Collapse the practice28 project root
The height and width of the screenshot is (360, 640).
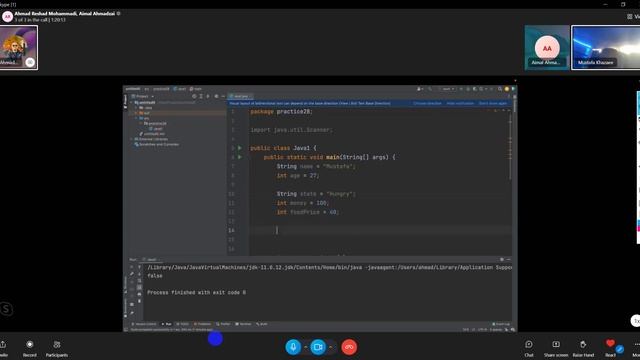coord(131,102)
